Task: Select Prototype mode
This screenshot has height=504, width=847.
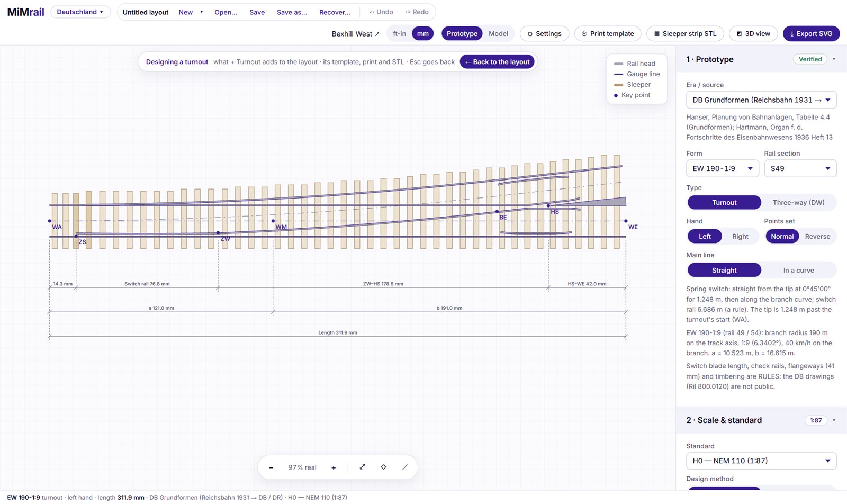Action: 462,33
